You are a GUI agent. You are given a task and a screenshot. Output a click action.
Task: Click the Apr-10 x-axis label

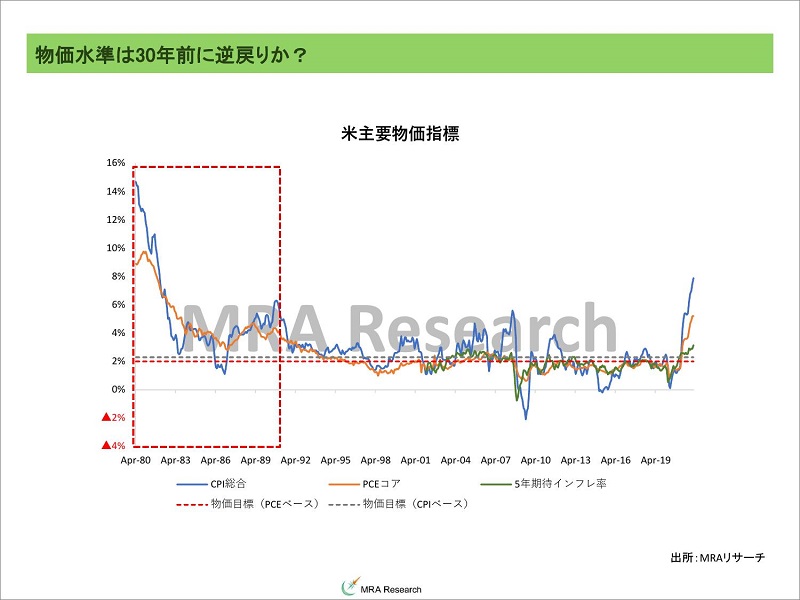coord(536,460)
